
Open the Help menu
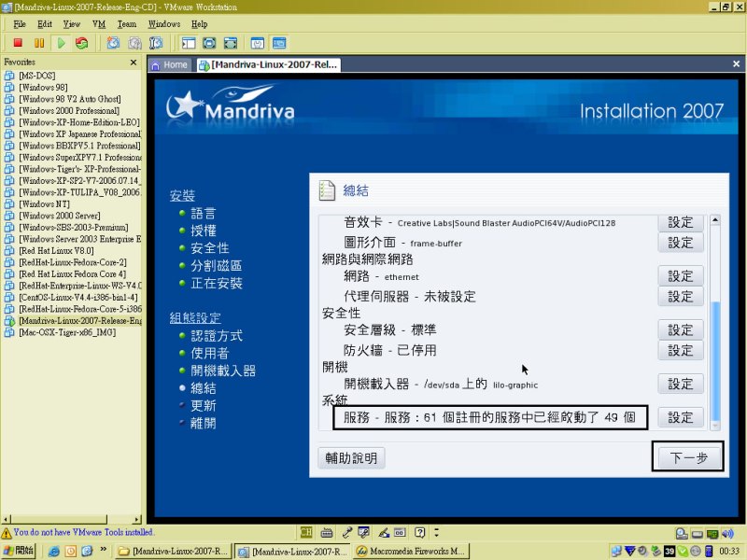click(199, 24)
